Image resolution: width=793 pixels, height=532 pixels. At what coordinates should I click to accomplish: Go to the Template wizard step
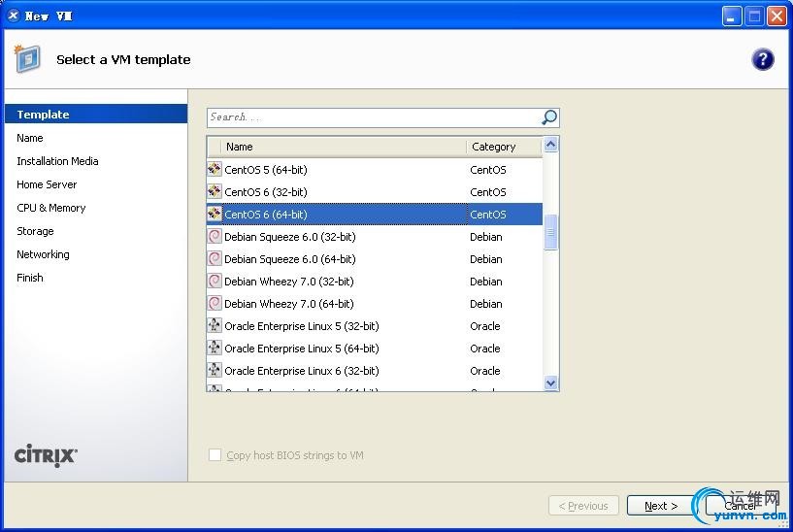pyautogui.click(x=96, y=114)
